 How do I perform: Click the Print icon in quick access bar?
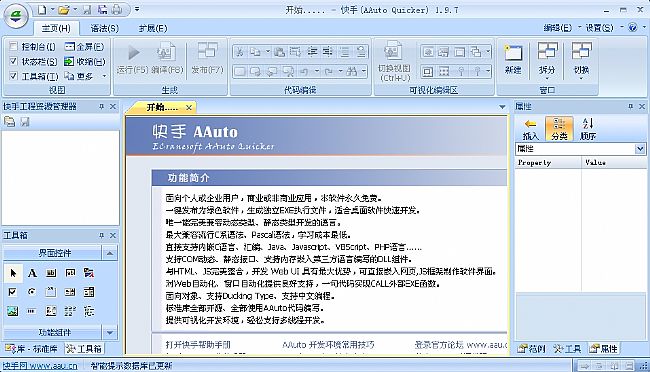pos(117,10)
